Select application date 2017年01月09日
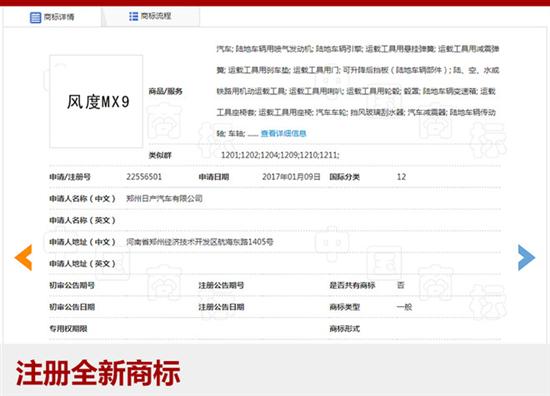This screenshot has height=396, width=550. click(291, 177)
